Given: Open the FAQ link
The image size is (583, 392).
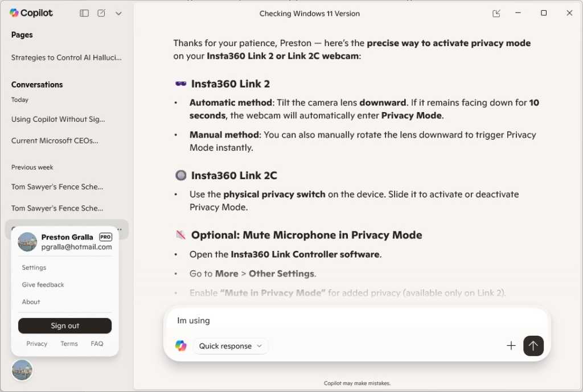Looking at the screenshot, I should [97, 344].
